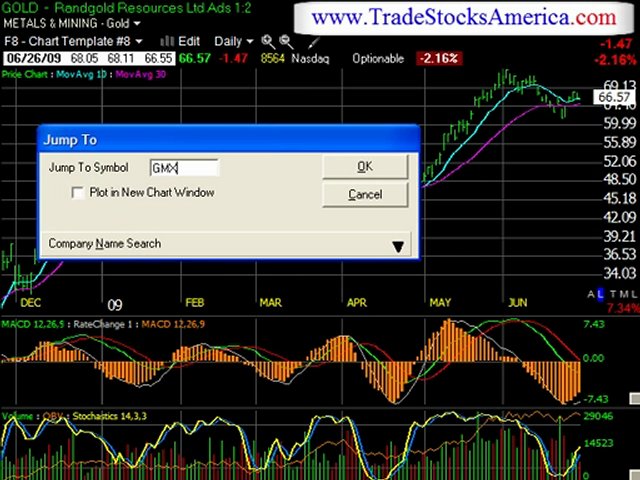Image resolution: width=640 pixels, height=480 pixels.
Task: Click the Price Chart legend label
Action: 24,74
